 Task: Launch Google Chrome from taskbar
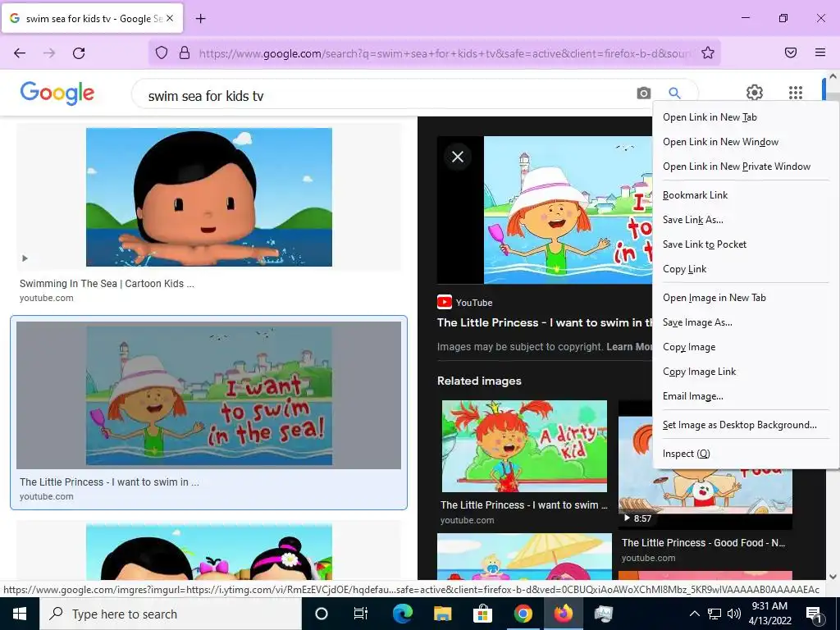pyautogui.click(x=523, y=614)
